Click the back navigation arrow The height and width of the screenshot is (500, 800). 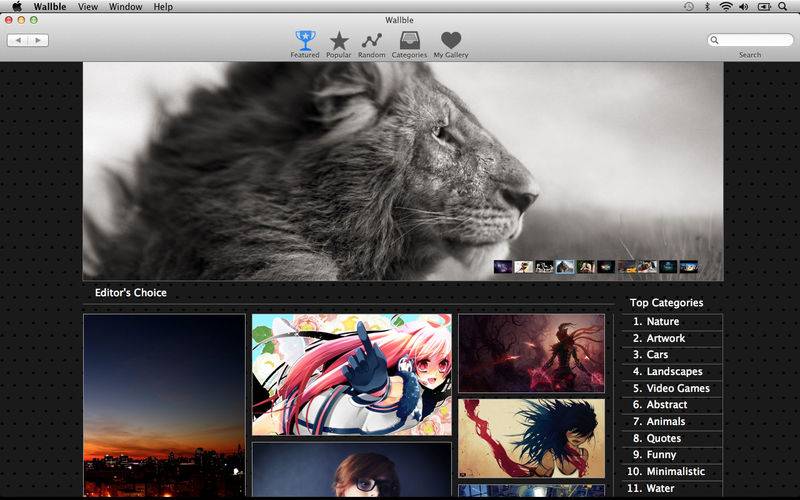click(x=18, y=40)
